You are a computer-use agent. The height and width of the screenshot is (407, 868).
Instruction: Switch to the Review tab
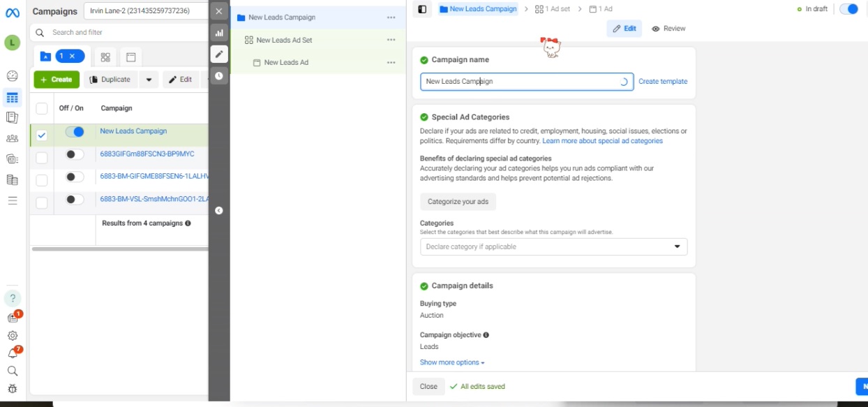[668, 29]
